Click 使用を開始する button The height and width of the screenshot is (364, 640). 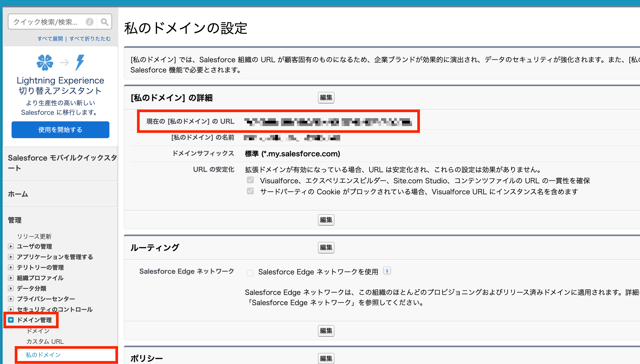click(x=60, y=130)
